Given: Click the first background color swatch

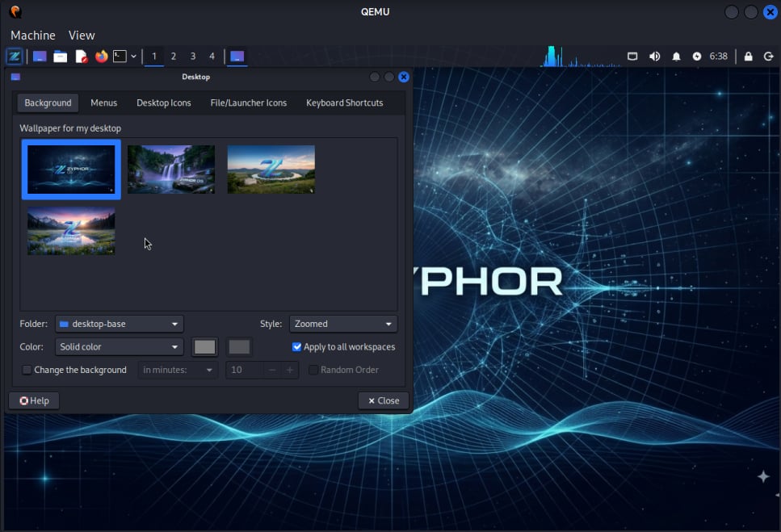Looking at the screenshot, I should pyautogui.click(x=205, y=347).
